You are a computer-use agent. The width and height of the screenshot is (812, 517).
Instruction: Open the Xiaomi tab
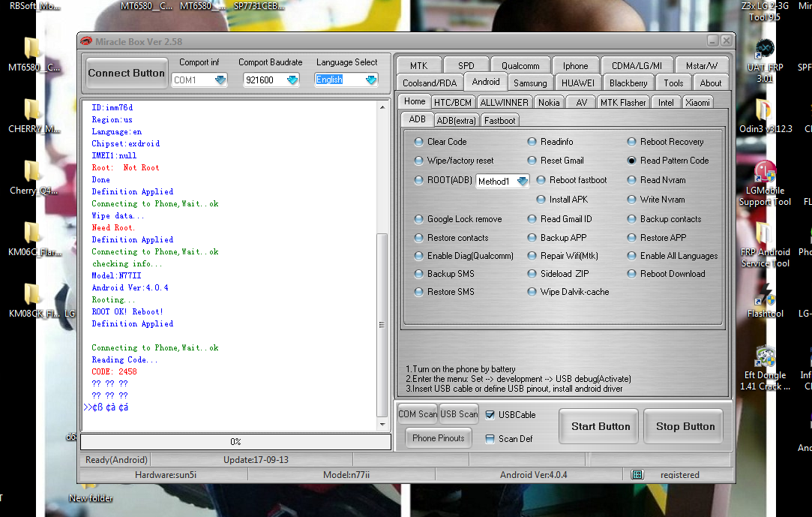click(697, 103)
